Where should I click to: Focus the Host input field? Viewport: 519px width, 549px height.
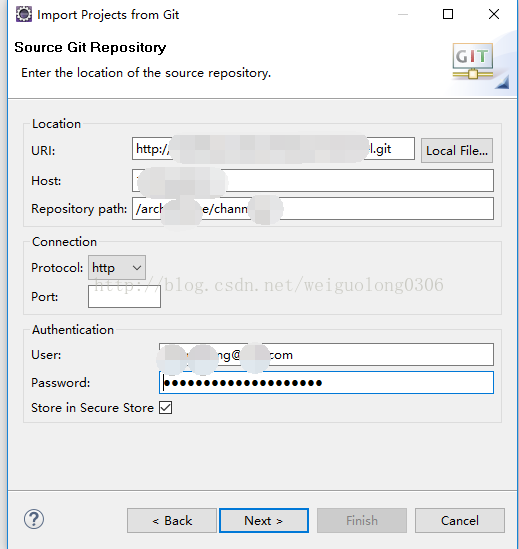313,181
